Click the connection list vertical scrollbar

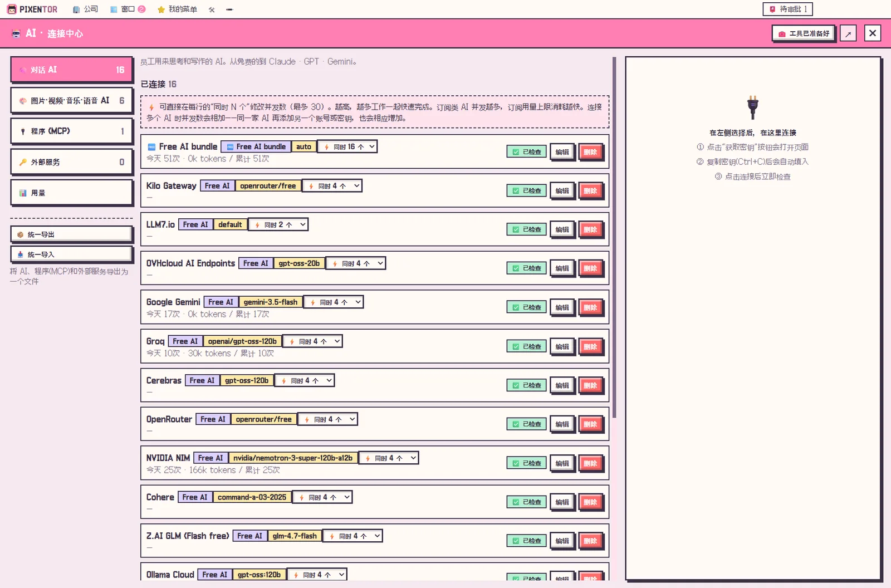[x=614, y=237]
